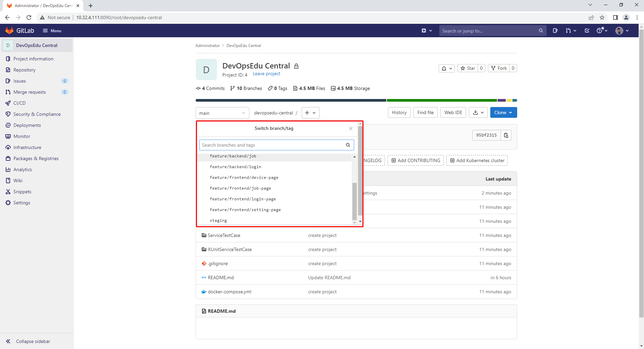Click Find file button

[x=425, y=112]
